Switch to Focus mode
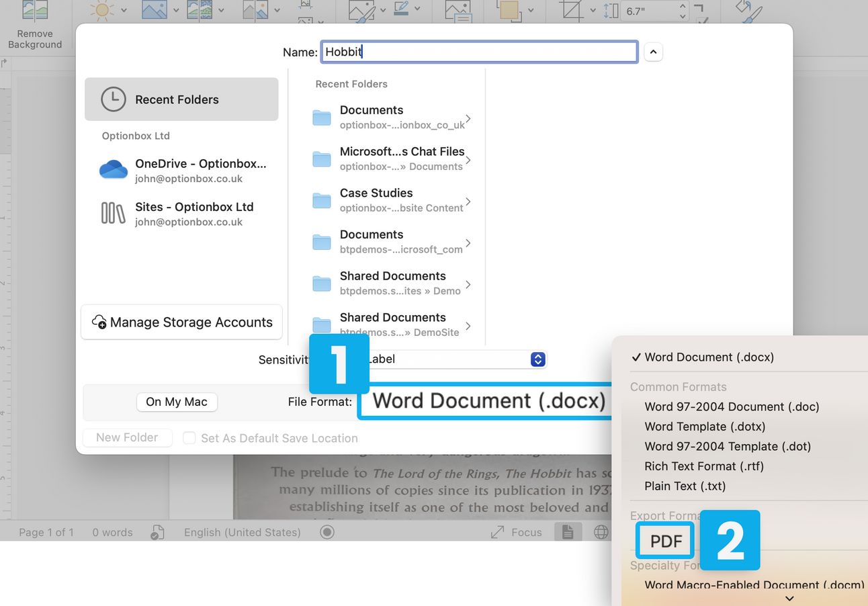The height and width of the screenshot is (606, 868). click(x=516, y=532)
